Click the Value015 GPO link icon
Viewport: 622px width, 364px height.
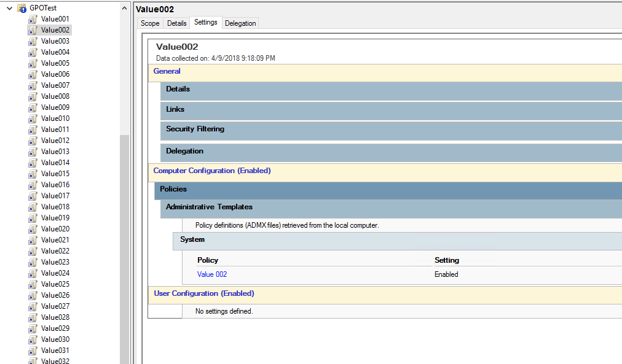coord(33,174)
